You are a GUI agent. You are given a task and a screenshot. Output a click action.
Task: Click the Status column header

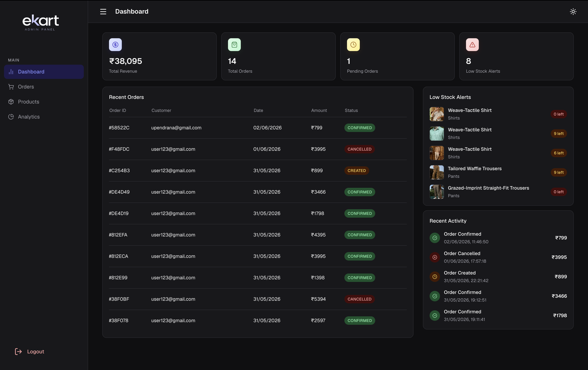[x=351, y=111]
